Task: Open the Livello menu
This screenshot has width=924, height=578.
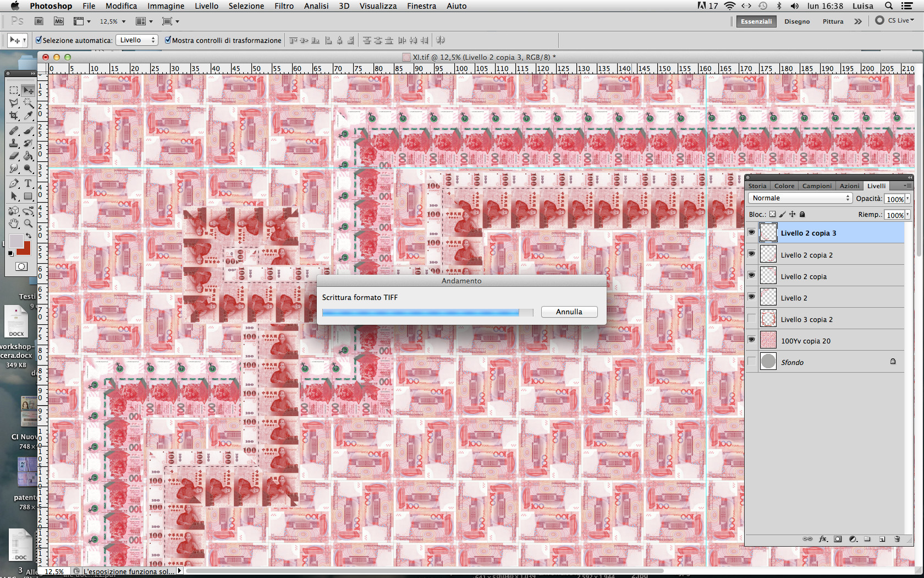Action: [206, 6]
